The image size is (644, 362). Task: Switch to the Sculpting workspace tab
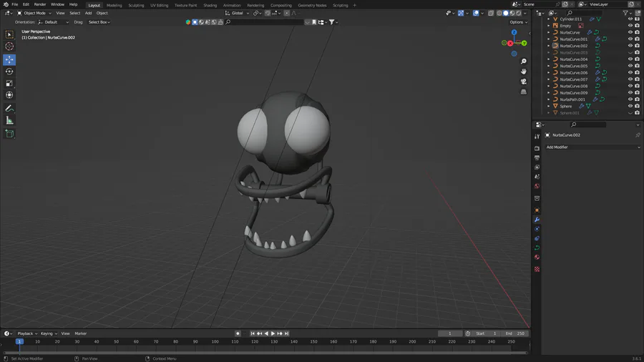point(136,5)
